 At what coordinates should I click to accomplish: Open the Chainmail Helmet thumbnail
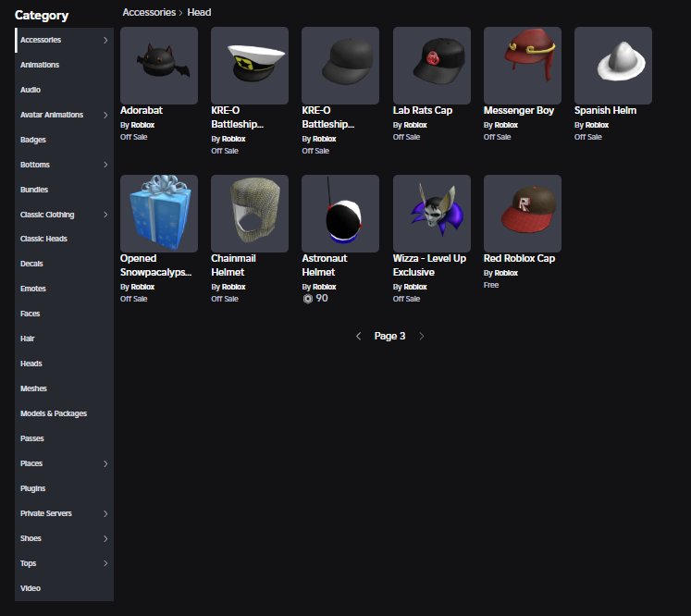[250, 214]
